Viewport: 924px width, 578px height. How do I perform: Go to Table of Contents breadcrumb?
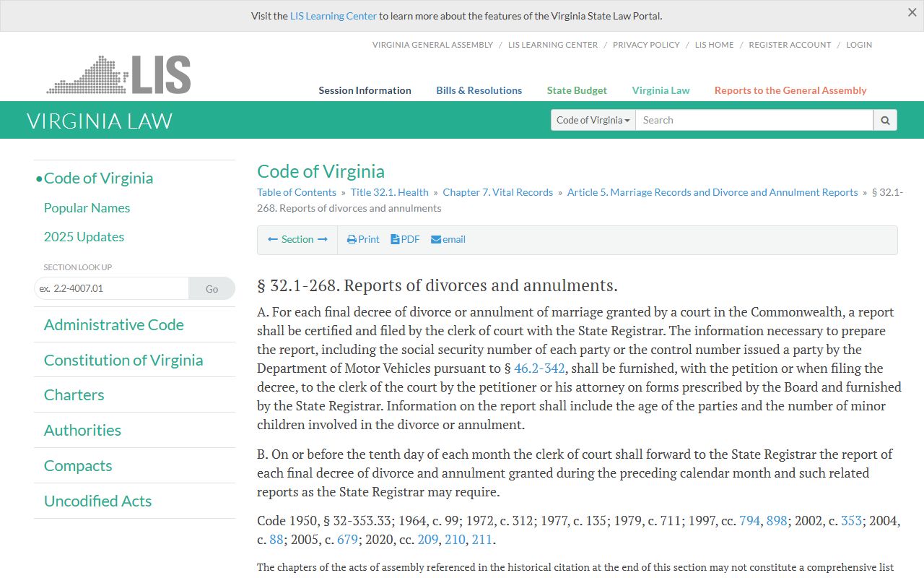click(297, 192)
